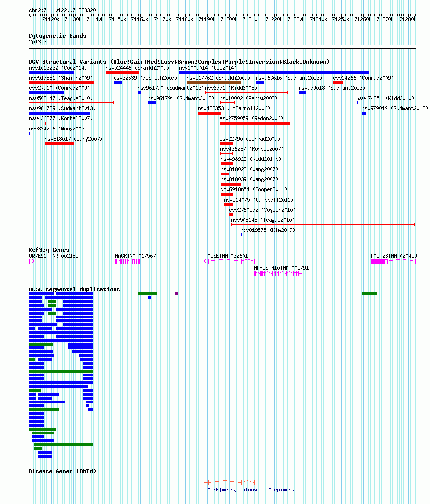The width and height of the screenshot is (430, 504).
Task: Click the 71200k ruler position label
Action: pos(229,20)
